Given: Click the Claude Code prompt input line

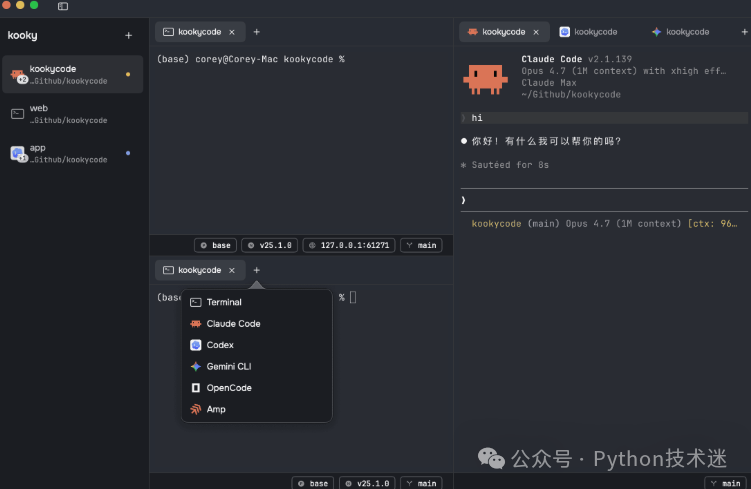Looking at the screenshot, I should tap(604, 200).
